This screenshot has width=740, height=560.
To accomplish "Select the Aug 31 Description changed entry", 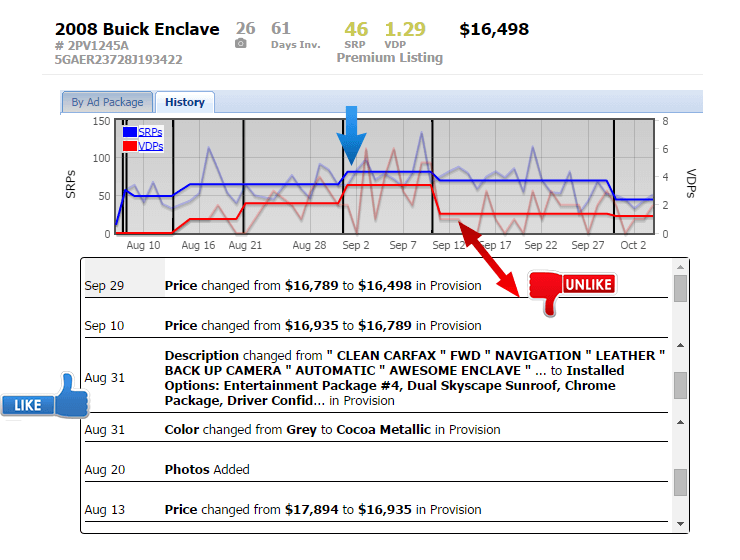I will (376, 378).
